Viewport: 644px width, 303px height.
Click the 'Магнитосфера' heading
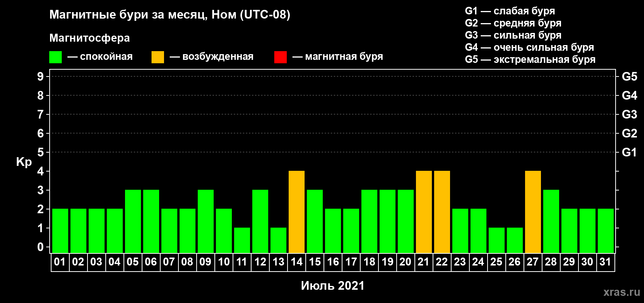(90, 38)
